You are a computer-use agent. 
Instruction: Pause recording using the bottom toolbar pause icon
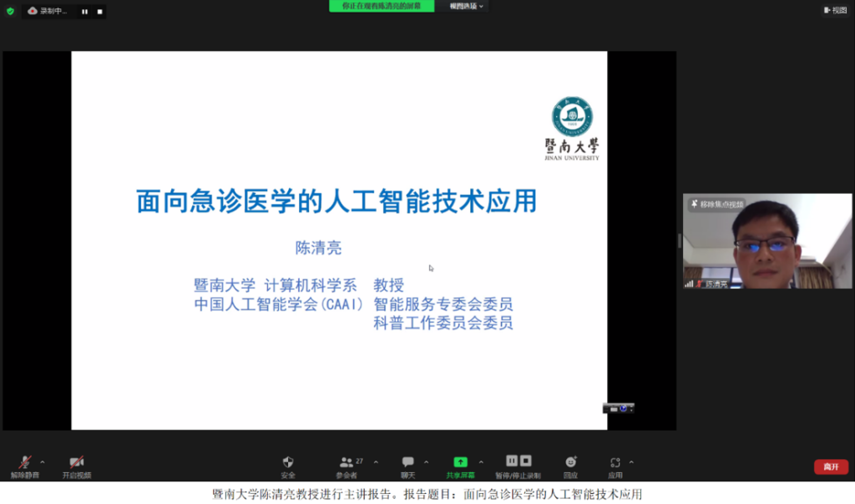click(512, 461)
